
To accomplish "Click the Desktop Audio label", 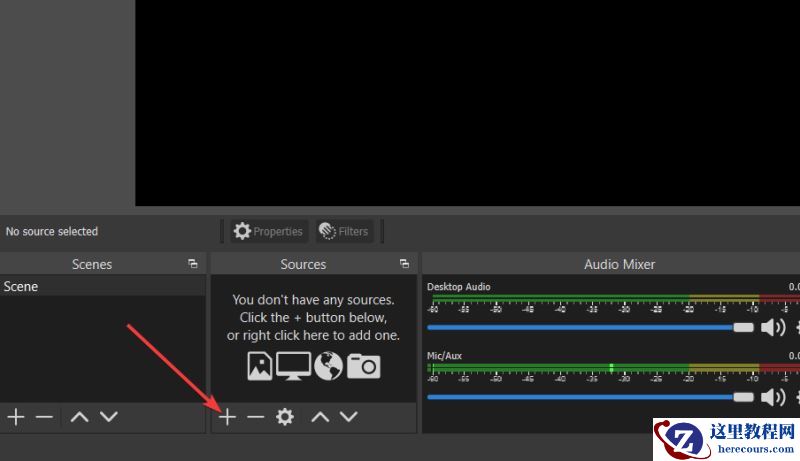I will (459, 287).
